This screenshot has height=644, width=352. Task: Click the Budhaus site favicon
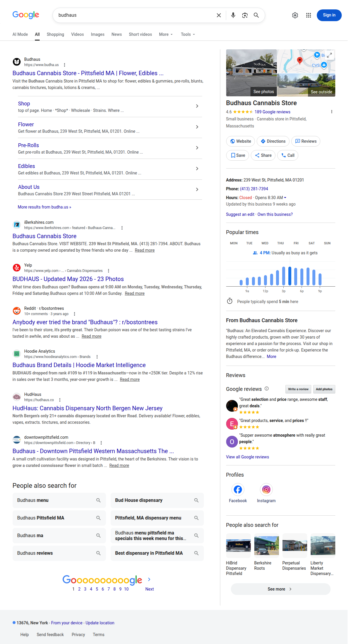17,62
